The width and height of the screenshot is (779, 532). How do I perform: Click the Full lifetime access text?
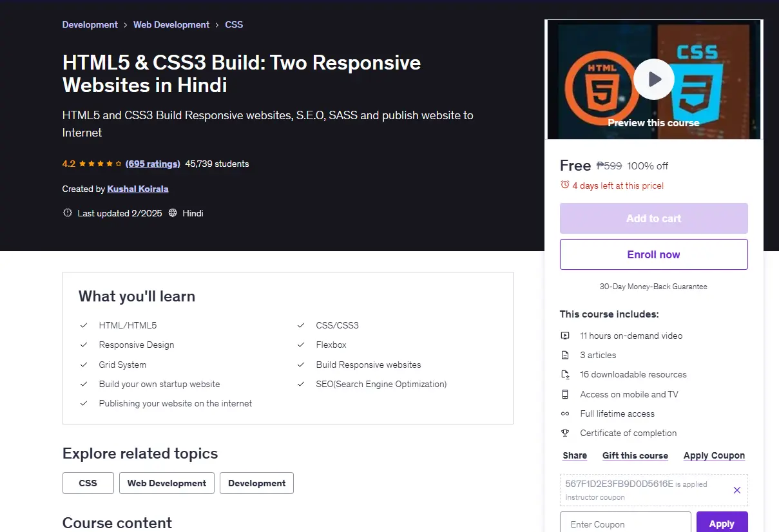coord(617,413)
